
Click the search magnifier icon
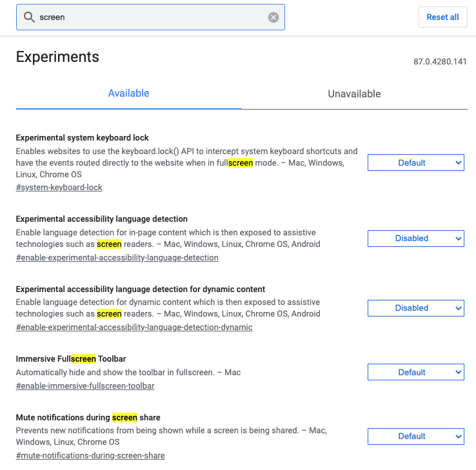tap(28, 17)
